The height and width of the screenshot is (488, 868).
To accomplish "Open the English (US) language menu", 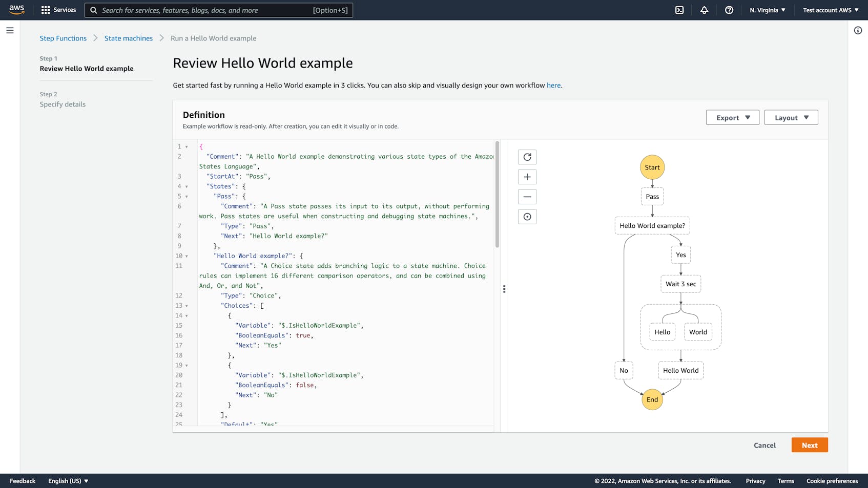I will coord(68,481).
